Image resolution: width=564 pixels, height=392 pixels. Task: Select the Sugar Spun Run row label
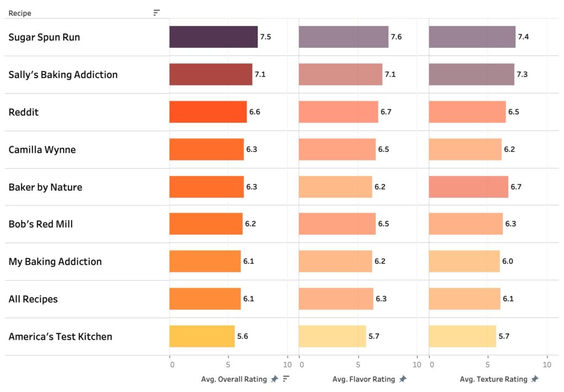[44, 37]
